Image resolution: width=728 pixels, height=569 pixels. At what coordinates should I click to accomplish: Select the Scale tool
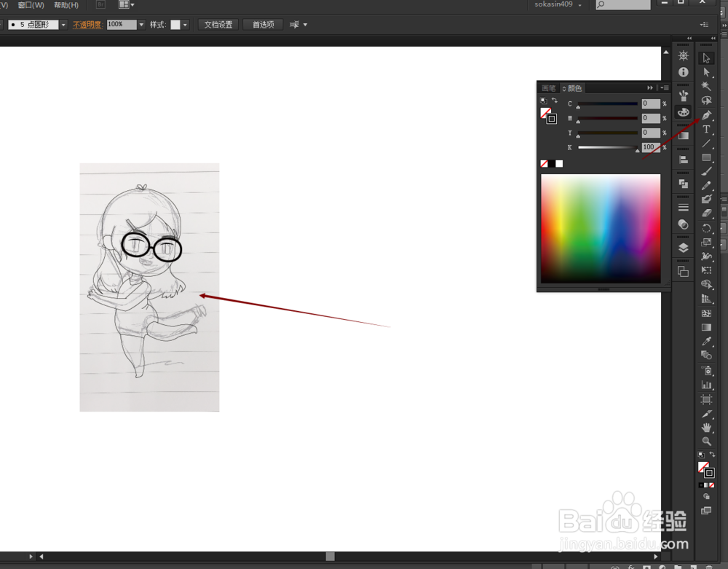tap(706, 242)
